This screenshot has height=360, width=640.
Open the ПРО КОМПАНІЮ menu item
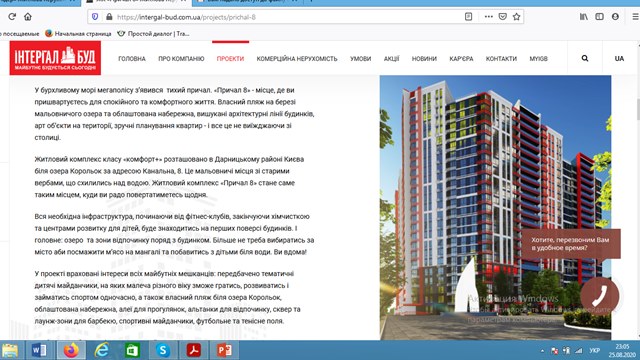pos(181,59)
